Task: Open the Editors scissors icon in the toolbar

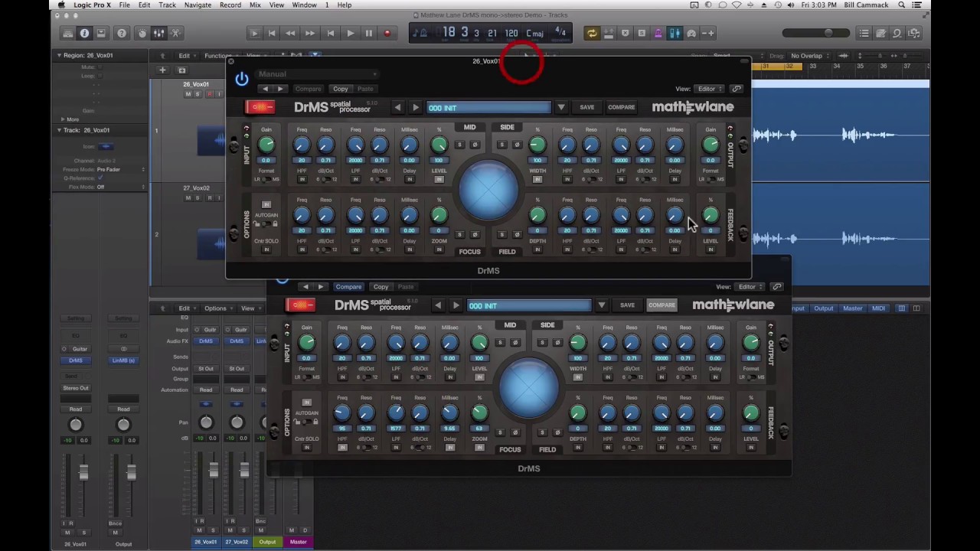Action: (175, 34)
